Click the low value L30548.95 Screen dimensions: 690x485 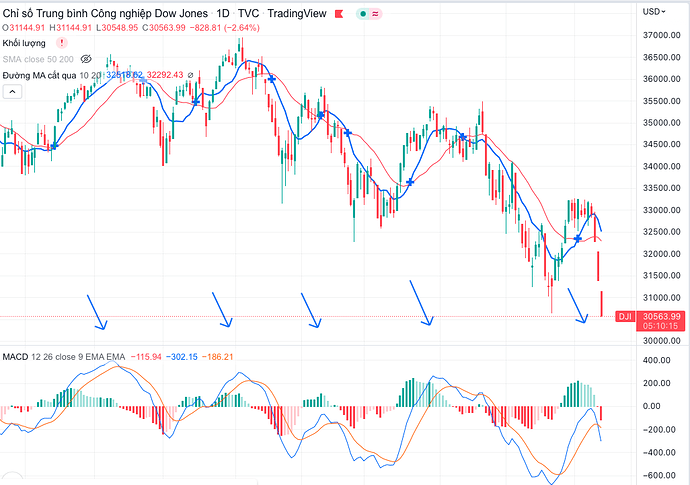point(117,28)
